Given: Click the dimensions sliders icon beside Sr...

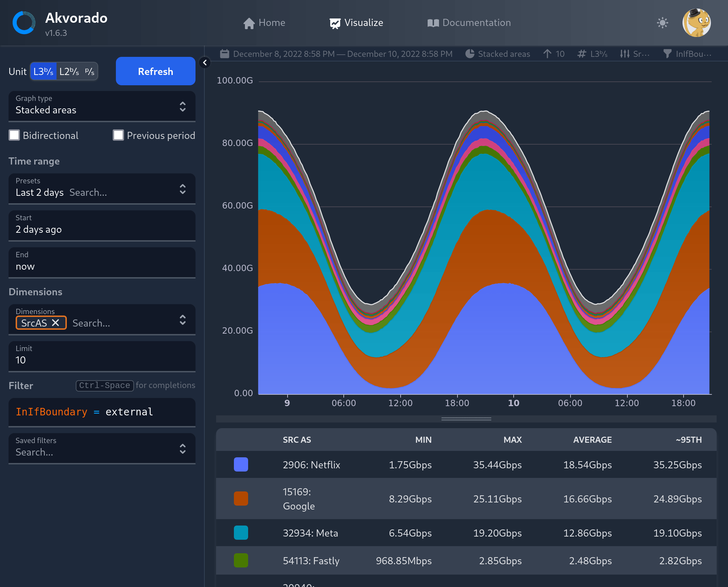Looking at the screenshot, I should coord(625,54).
